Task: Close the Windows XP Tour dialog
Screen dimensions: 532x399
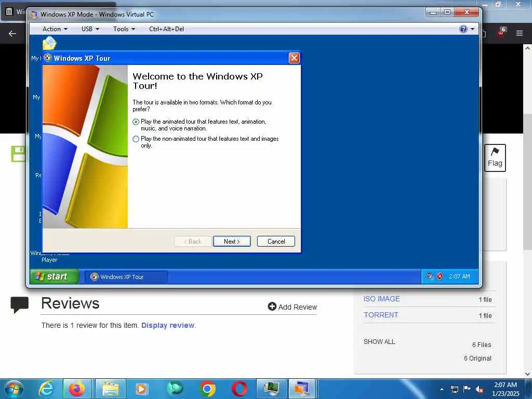Action: coord(294,58)
